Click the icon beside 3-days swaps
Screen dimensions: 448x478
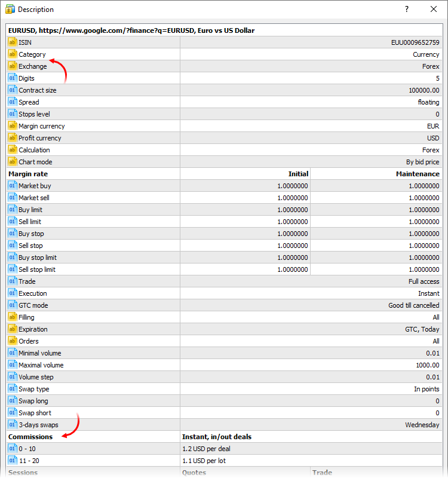[x=13, y=425]
